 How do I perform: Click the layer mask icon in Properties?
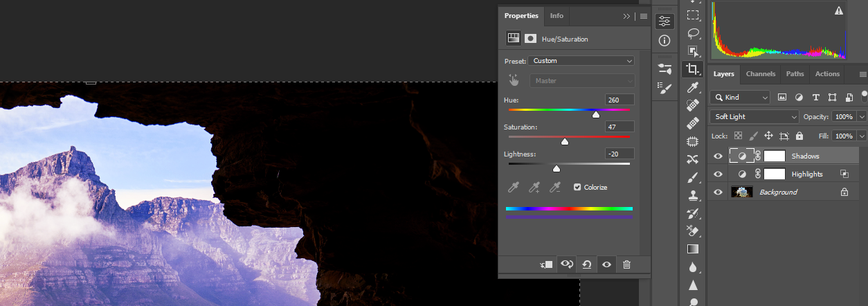click(531, 39)
